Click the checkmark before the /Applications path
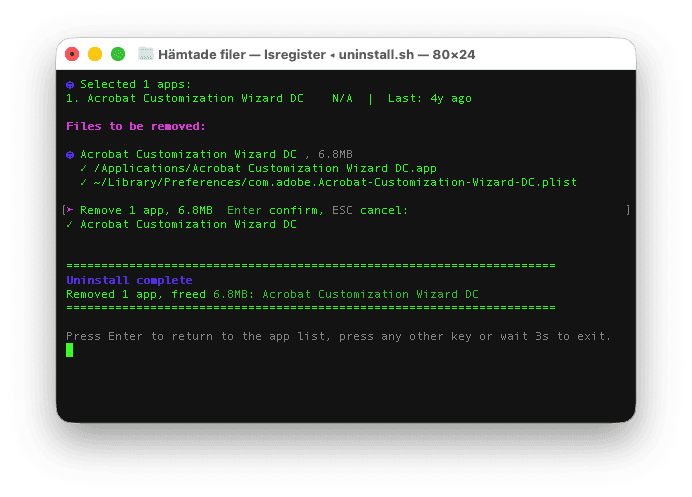Viewport: 692px width, 497px height. point(83,168)
